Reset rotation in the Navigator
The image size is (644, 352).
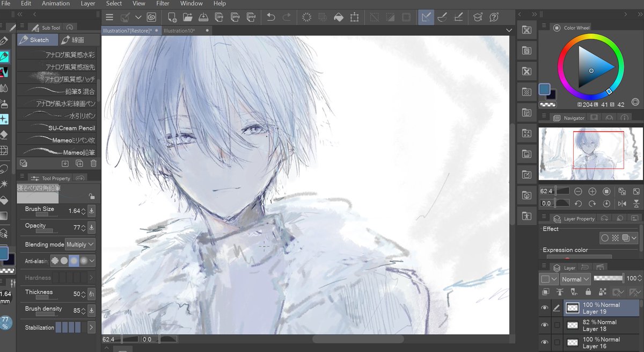606,204
